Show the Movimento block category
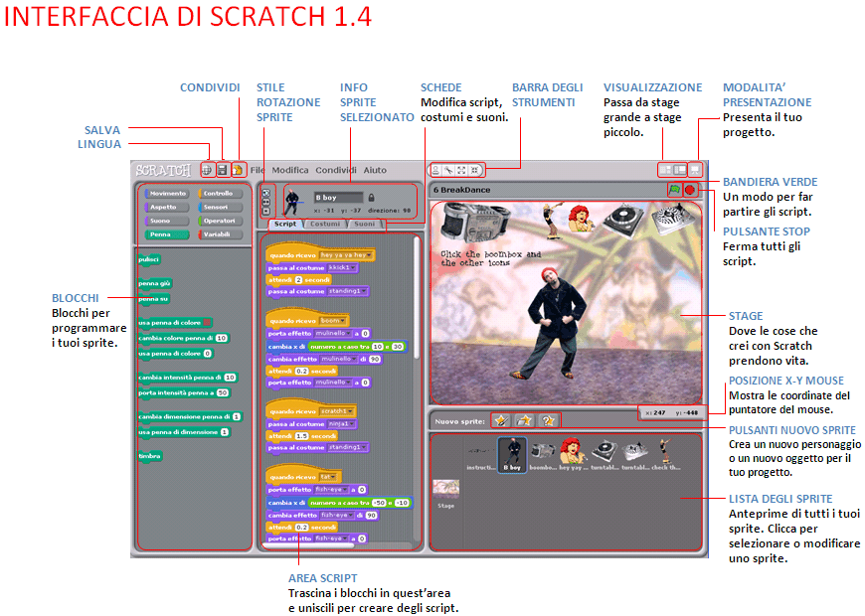The width and height of the screenshot is (865, 616). [167, 194]
